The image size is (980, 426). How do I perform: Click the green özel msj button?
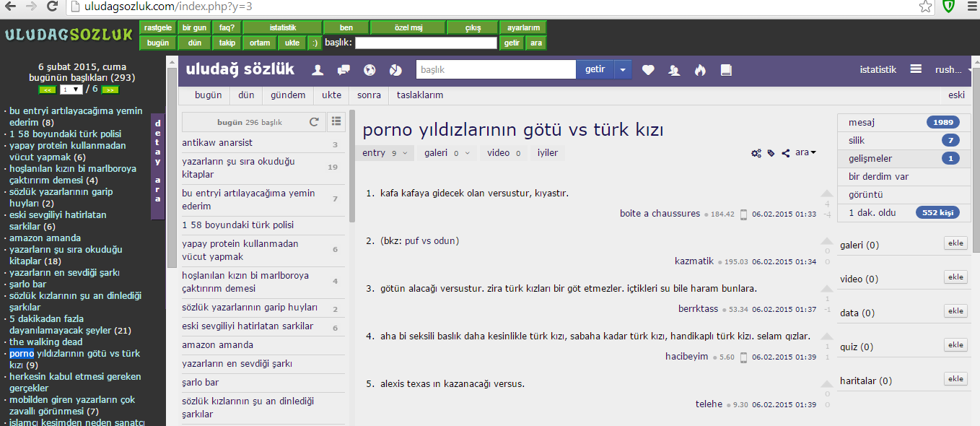pyautogui.click(x=408, y=27)
